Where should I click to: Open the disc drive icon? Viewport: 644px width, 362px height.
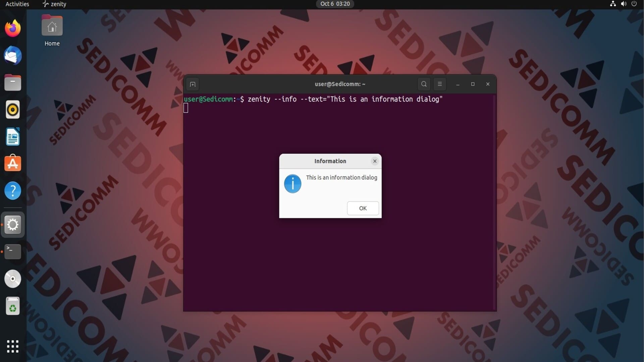click(x=13, y=279)
